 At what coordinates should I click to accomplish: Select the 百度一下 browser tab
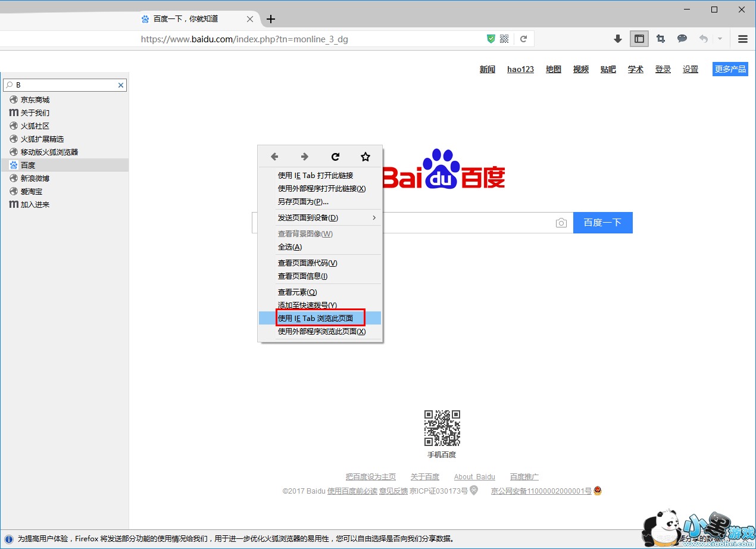[198, 19]
